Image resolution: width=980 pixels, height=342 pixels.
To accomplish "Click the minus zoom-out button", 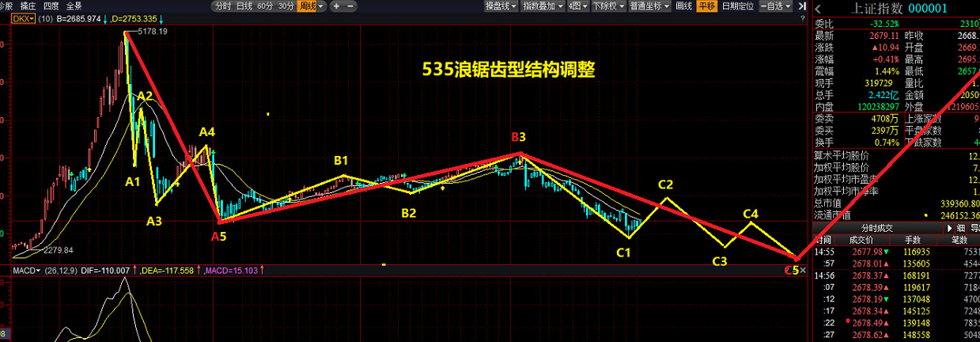I will (350, 6).
